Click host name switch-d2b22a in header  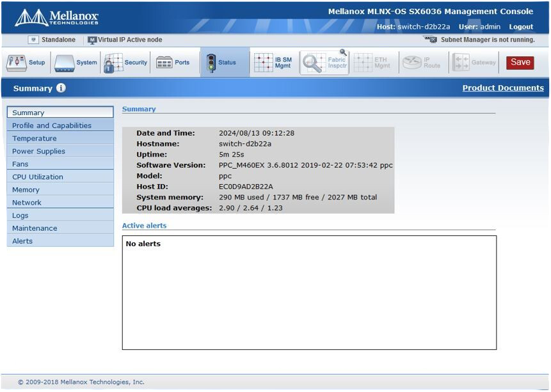[x=424, y=27]
